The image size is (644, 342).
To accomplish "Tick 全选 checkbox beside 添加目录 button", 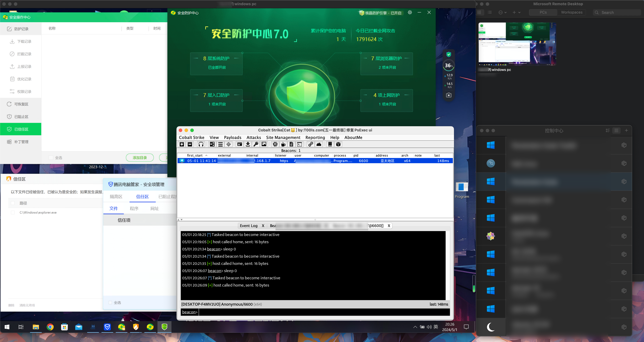I will tap(51, 158).
